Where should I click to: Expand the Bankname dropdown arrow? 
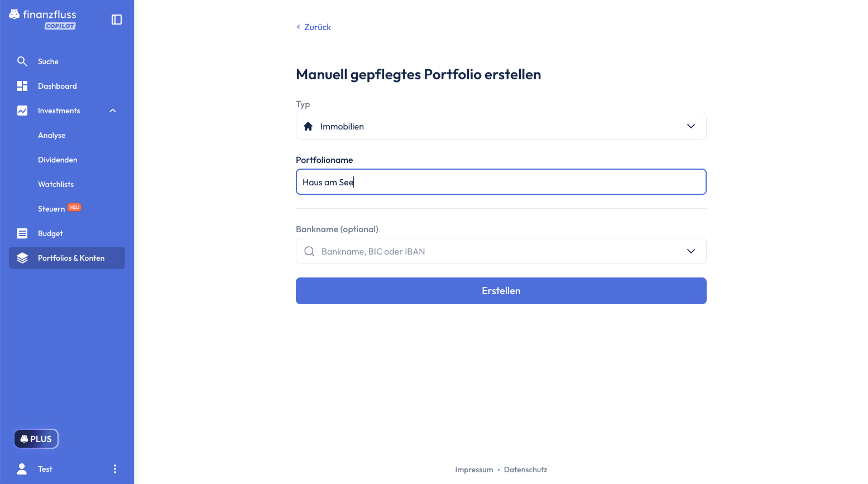(691, 251)
